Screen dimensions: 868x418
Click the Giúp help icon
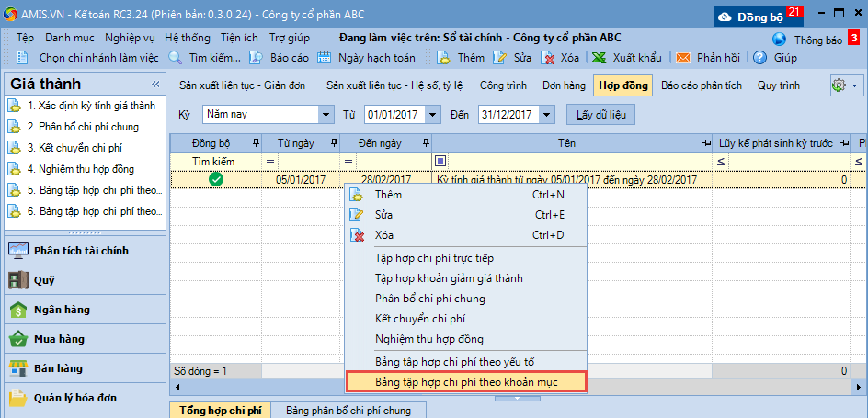coord(759,58)
